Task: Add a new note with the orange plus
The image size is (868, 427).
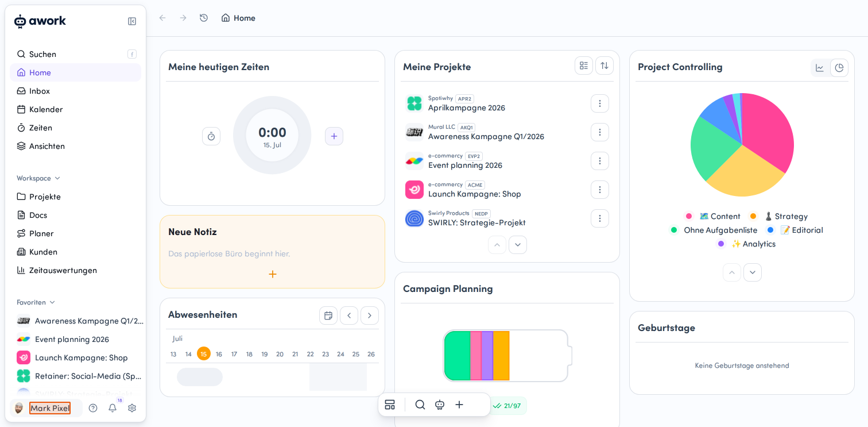Action: (x=273, y=274)
